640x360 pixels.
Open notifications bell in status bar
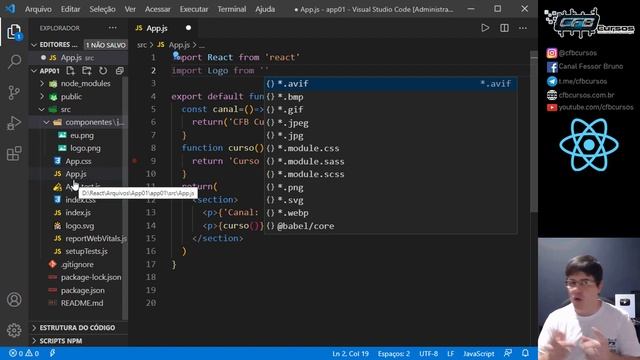(x=525, y=353)
